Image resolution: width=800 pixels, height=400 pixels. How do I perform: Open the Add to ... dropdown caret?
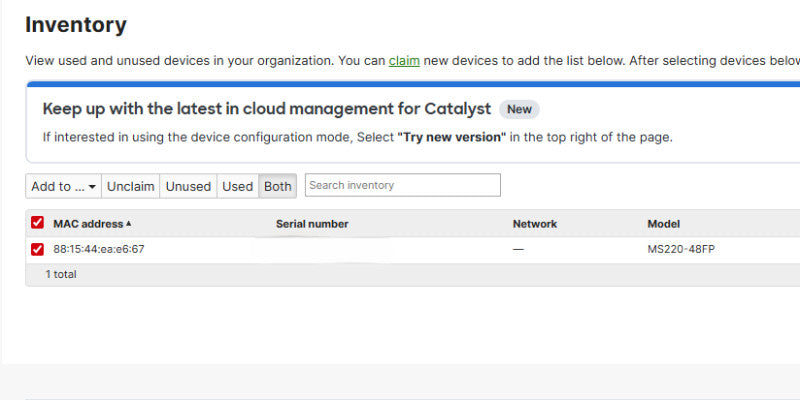(x=92, y=187)
